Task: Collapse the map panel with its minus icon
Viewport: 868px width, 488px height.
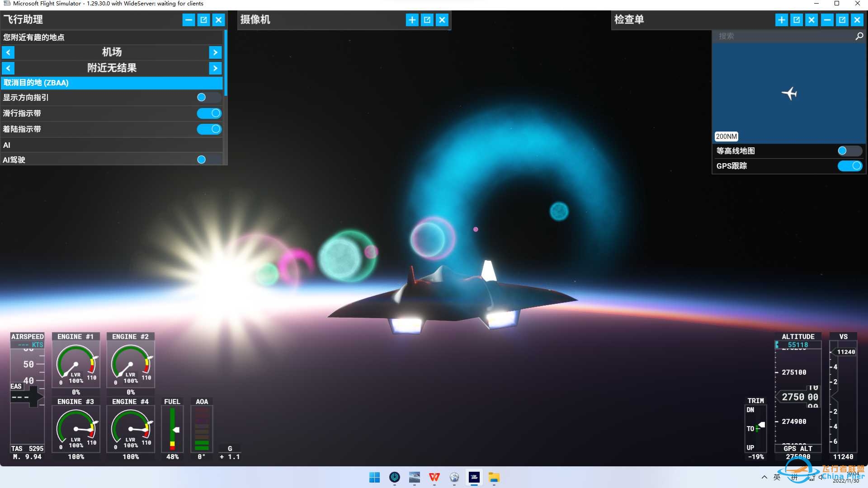Action: coord(827,20)
